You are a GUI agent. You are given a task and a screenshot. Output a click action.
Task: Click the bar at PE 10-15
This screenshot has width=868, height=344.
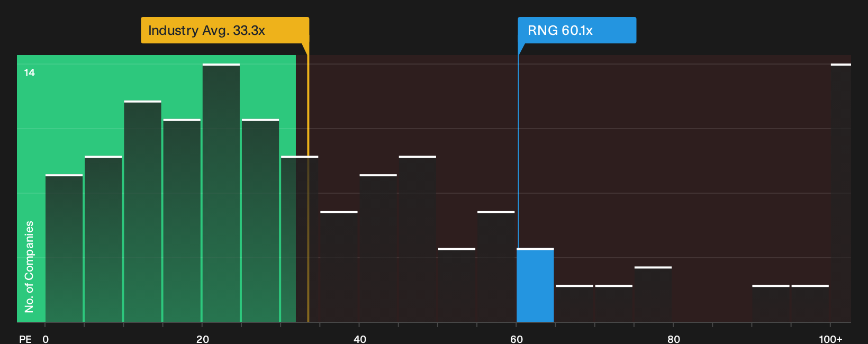143,212
